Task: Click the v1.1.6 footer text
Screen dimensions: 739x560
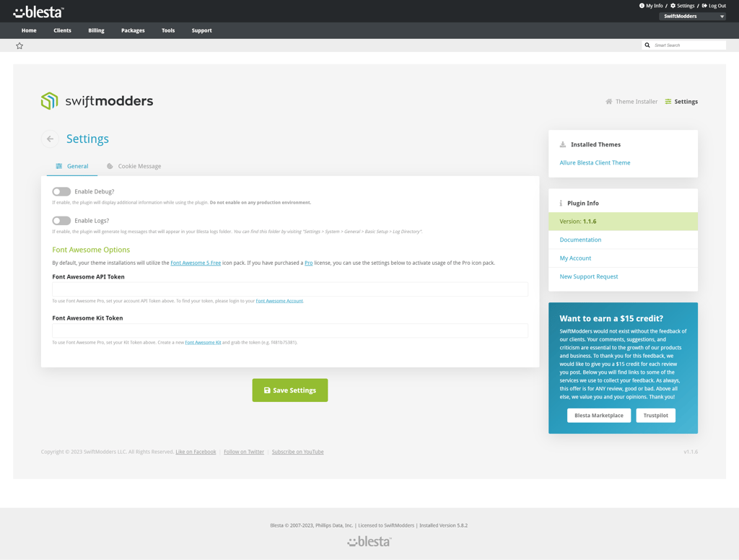Action: [x=691, y=452]
